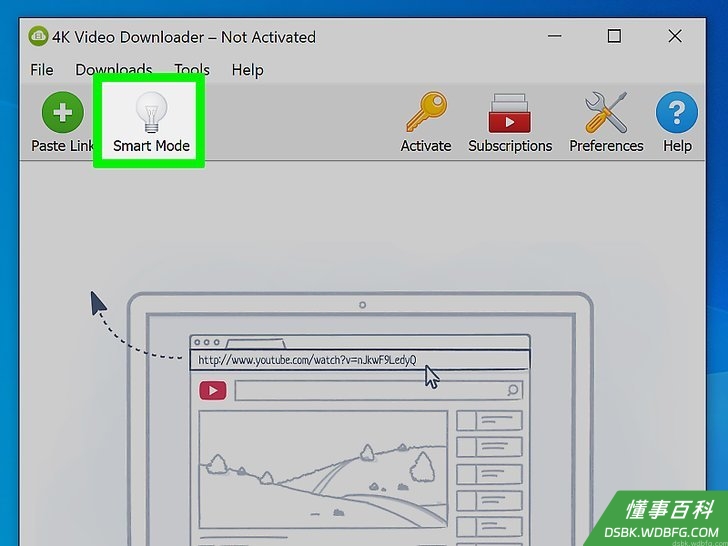Viewport: 728px width, 546px height.
Task: Open Activate with the golden key icon
Action: (x=426, y=112)
